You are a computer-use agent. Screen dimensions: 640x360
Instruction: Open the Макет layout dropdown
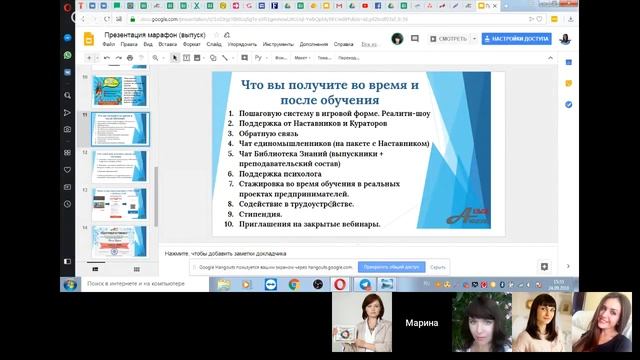tap(302, 58)
